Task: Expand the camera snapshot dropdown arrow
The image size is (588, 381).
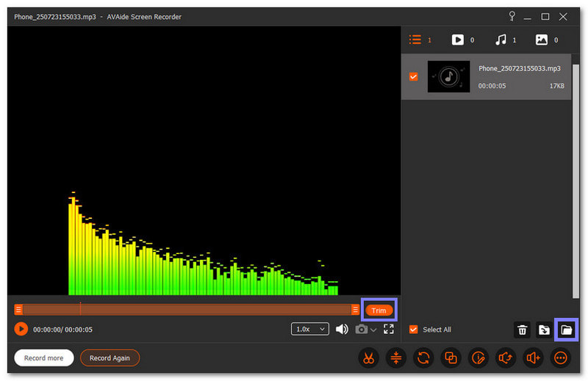Action: click(373, 330)
